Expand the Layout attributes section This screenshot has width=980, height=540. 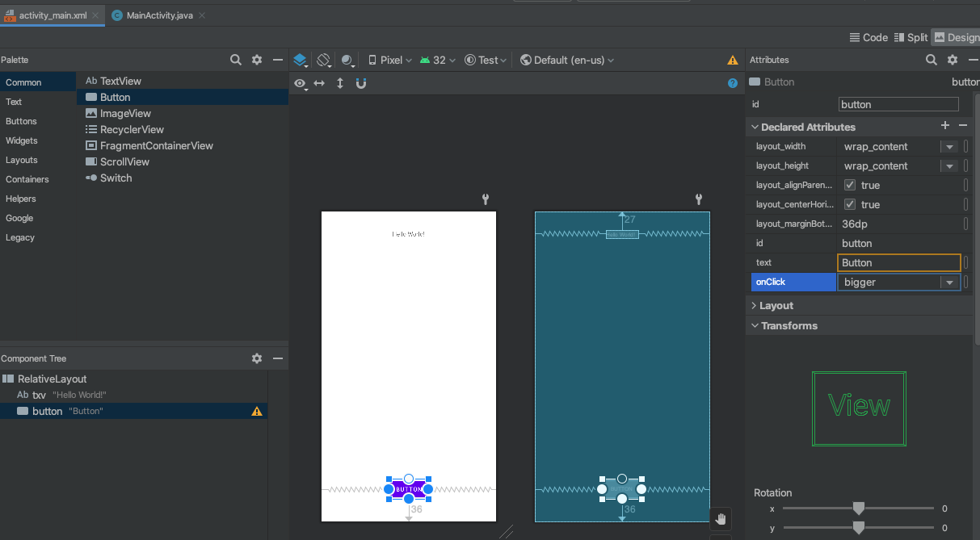pos(776,305)
